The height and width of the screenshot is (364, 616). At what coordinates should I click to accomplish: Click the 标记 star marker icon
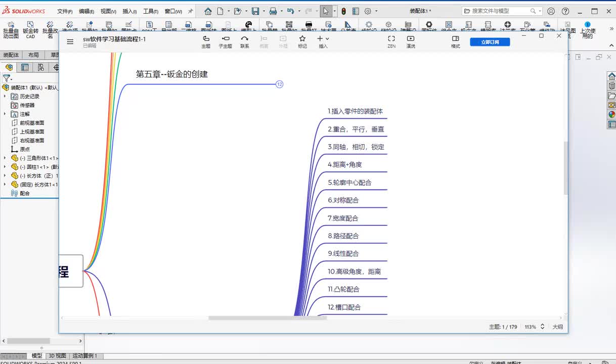[302, 39]
